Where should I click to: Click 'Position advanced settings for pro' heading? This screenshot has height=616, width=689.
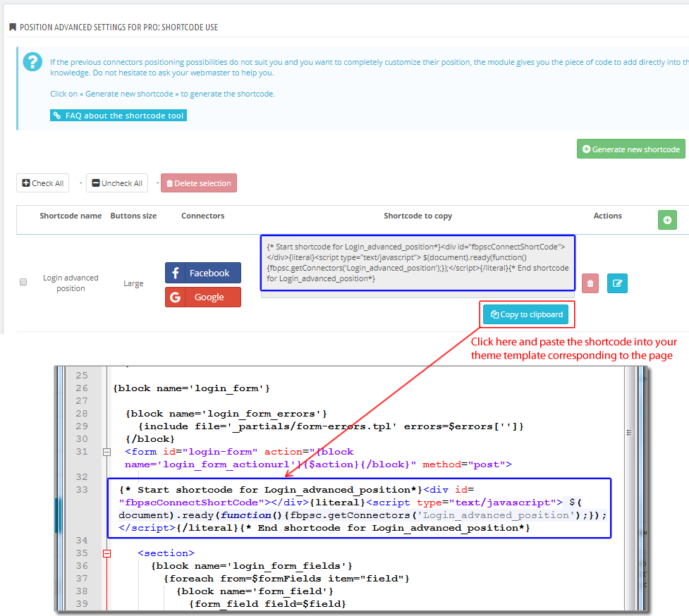(x=118, y=27)
